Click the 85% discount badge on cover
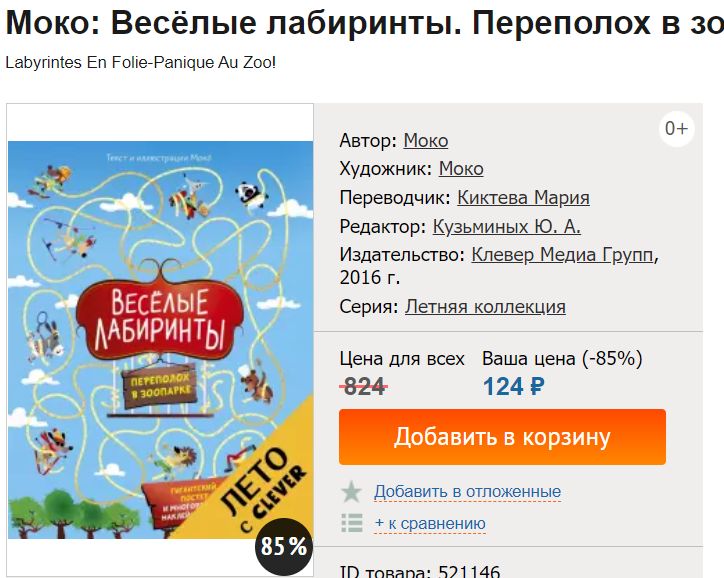Image resolution: width=724 pixels, height=578 pixels. pos(284,546)
